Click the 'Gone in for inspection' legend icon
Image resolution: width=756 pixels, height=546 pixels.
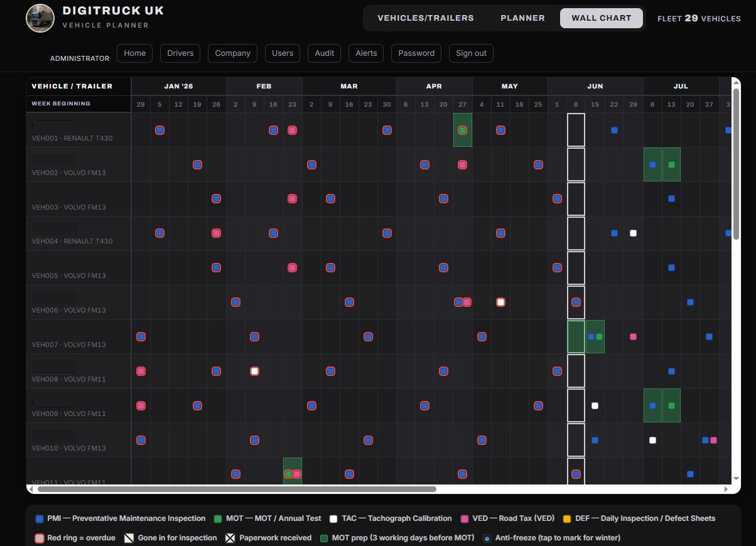pos(129,538)
